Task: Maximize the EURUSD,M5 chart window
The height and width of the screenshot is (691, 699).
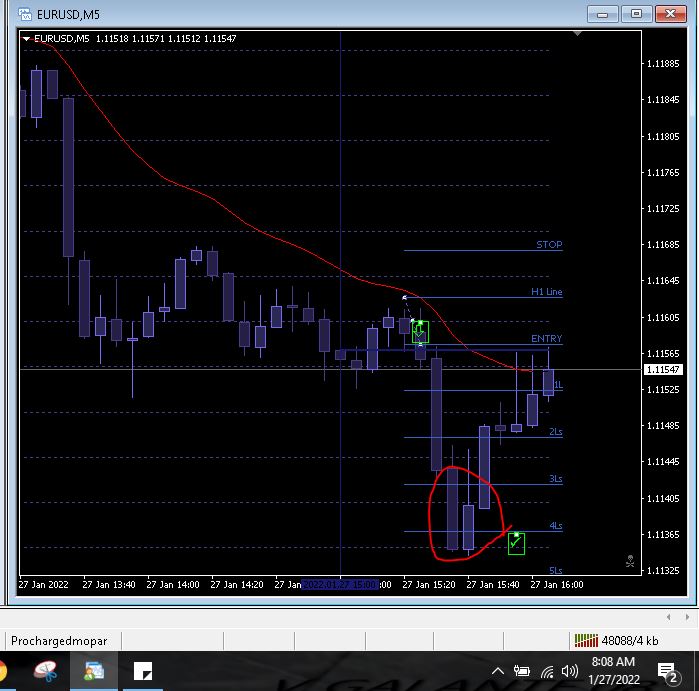Action: coord(636,14)
